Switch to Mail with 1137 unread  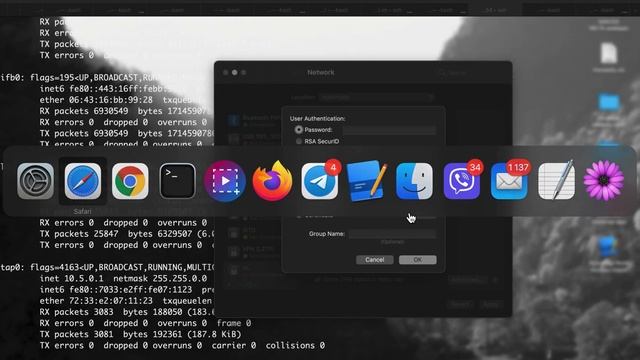[x=509, y=181]
